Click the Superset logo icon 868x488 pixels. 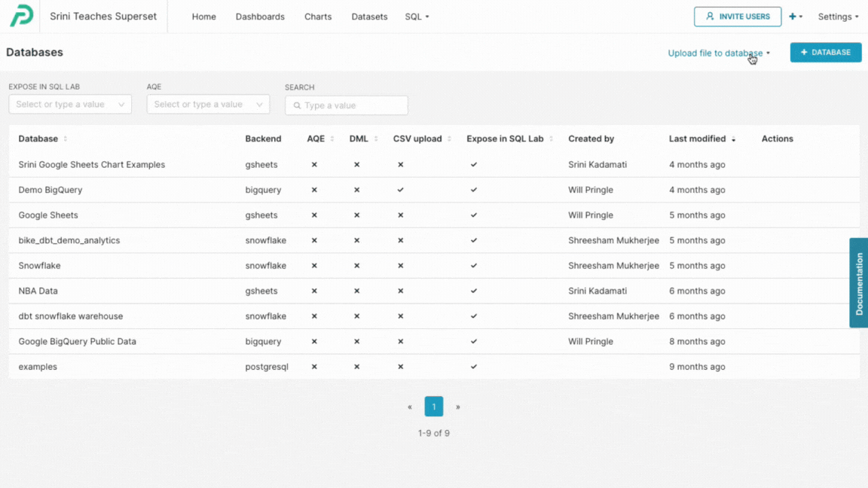point(20,16)
